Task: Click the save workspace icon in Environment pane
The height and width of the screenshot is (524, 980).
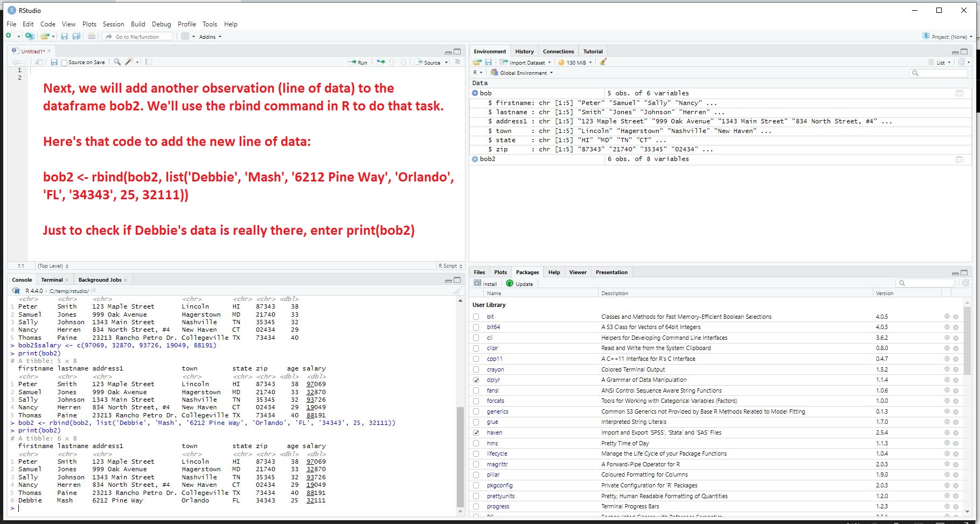Action: coord(489,62)
